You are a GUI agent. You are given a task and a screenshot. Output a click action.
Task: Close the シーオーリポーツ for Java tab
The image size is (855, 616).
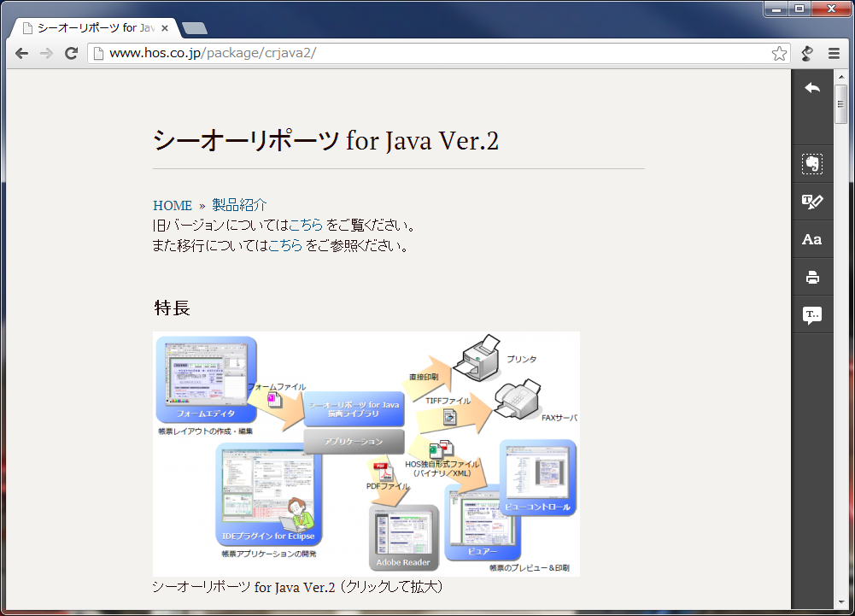coord(165,28)
